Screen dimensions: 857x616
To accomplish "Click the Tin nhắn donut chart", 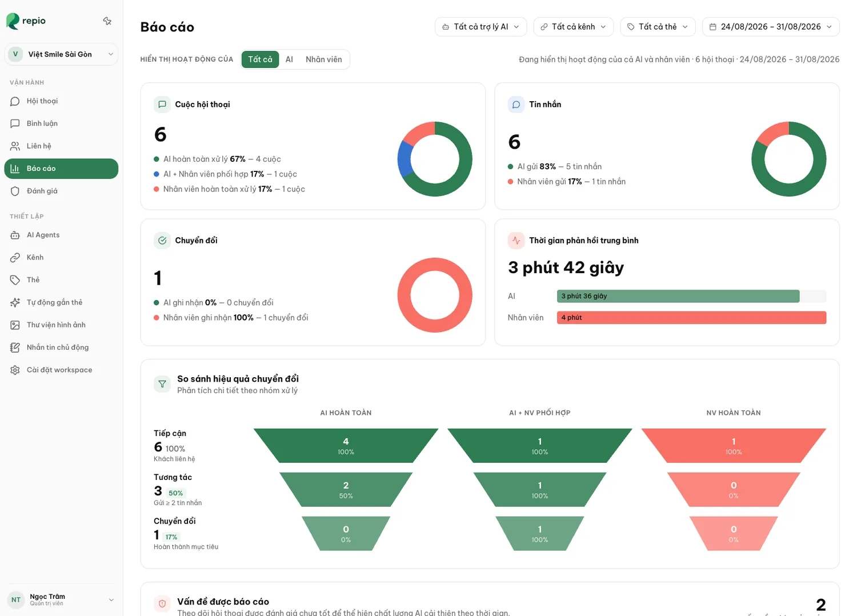I will 789,159.
